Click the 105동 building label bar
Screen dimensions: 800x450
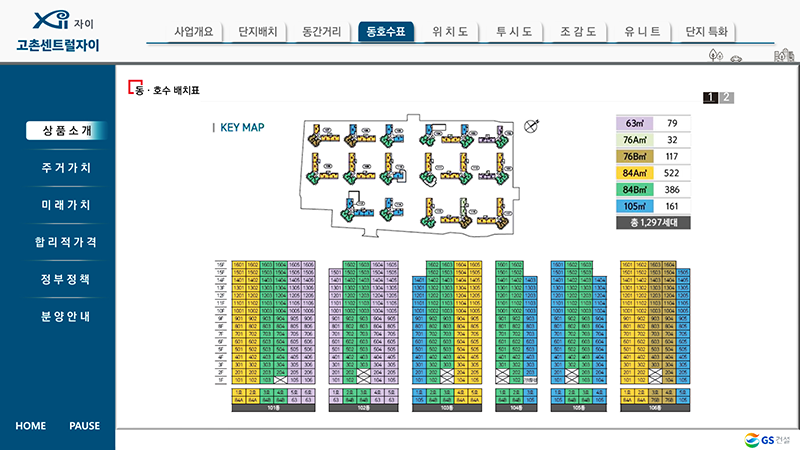(579, 408)
